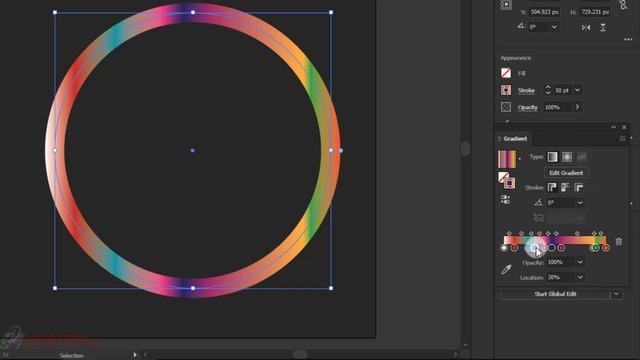The image size is (640, 360).
Task: Open the status bar Selection arrow menu
Action: (135, 355)
